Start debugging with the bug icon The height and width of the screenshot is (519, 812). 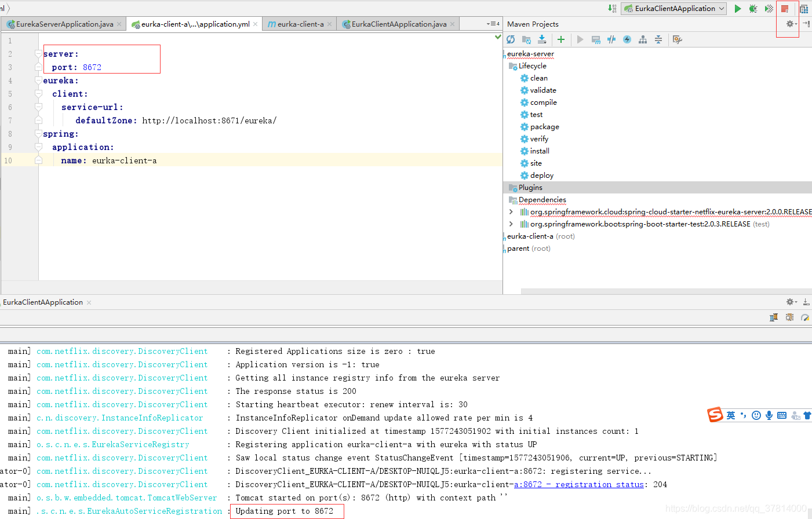753,9
